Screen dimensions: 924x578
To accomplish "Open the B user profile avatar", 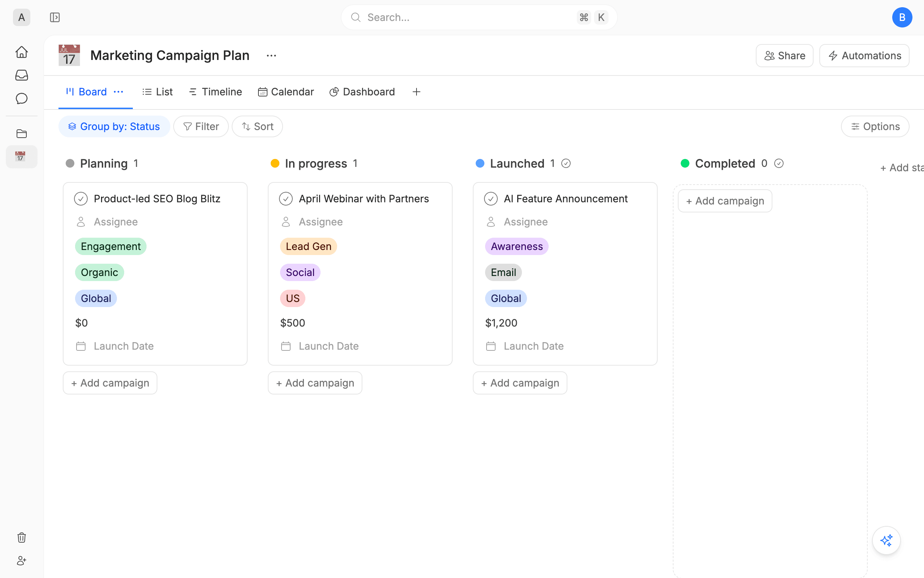I will click(x=902, y=17).
